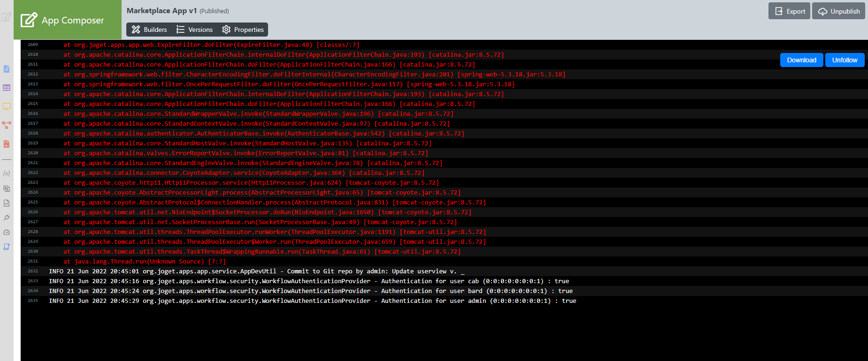Image resolution: width=868 pixels, height=361 pixels.
Task: Open the Builders menu
Action: 149,30
